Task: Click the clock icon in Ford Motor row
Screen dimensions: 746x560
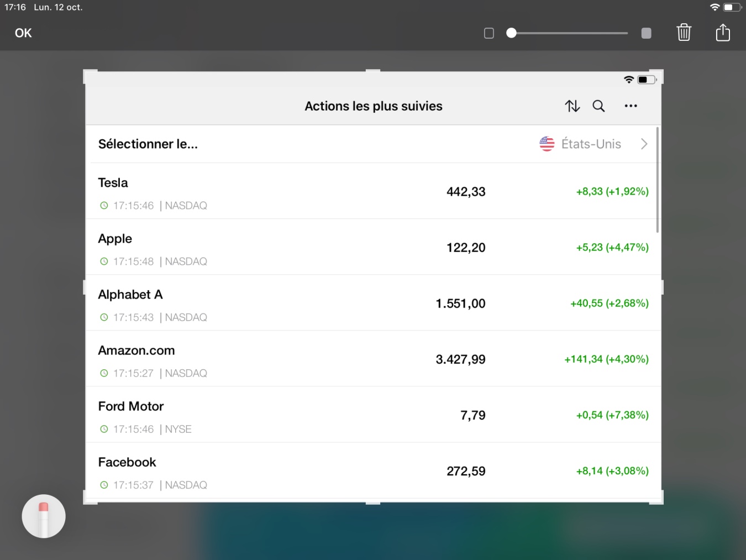Action: click(104, 429)
